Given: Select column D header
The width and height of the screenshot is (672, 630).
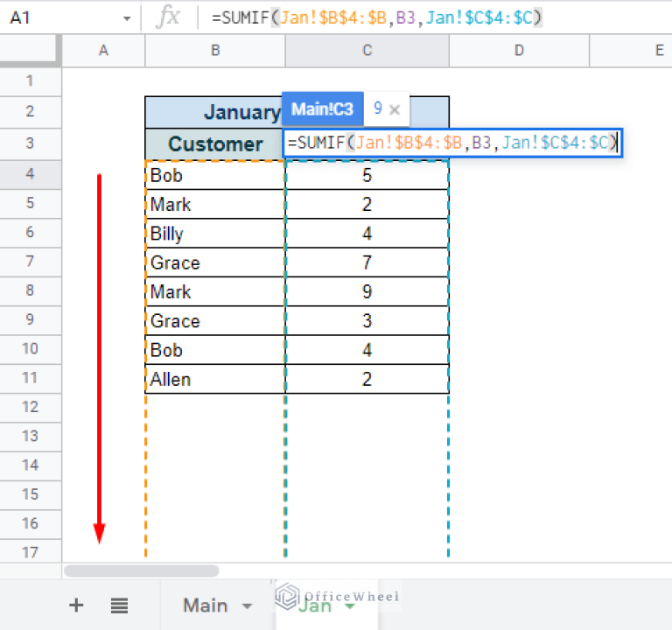Looking at the screenshot, I should pos(519,51).
